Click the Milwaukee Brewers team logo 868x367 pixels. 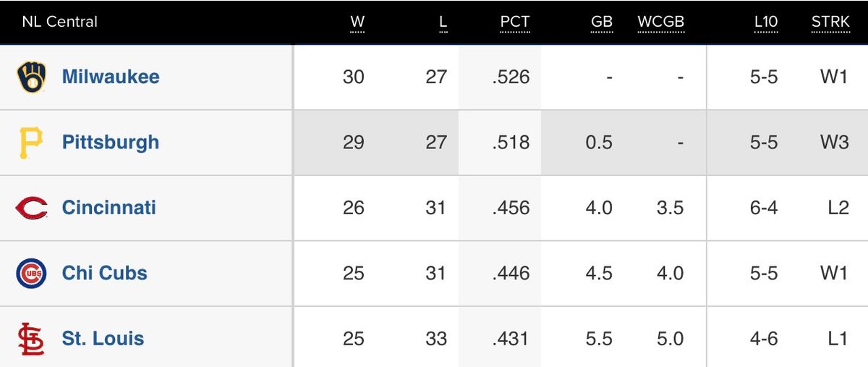pos(32,77)
